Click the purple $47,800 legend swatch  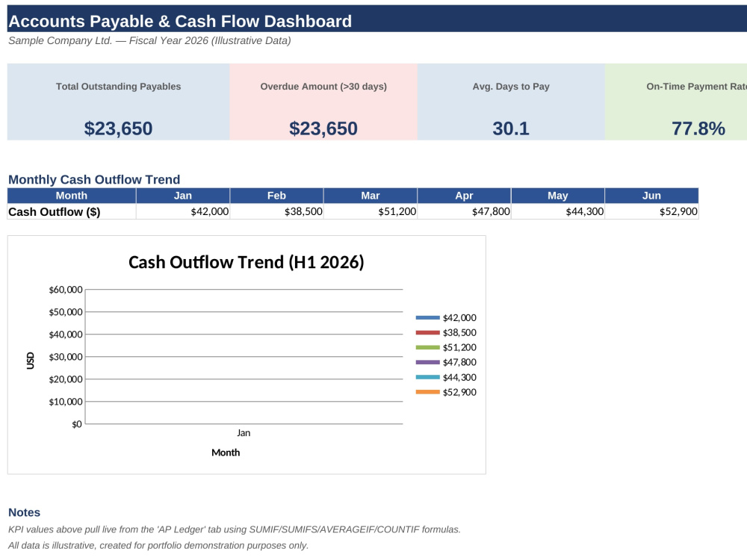tap(428, 362)
